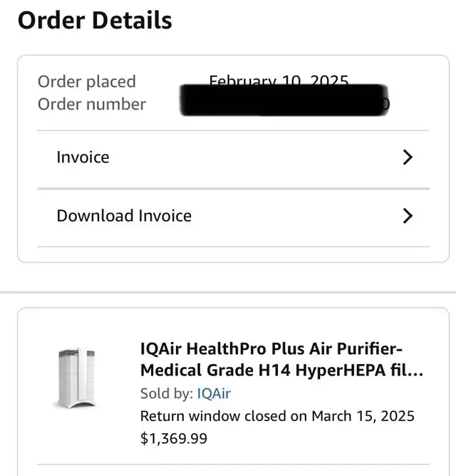Open the IQAir air purifier product thumbnail
The width and height of the screenshot is (456, 476).
[x=77, y=378]
